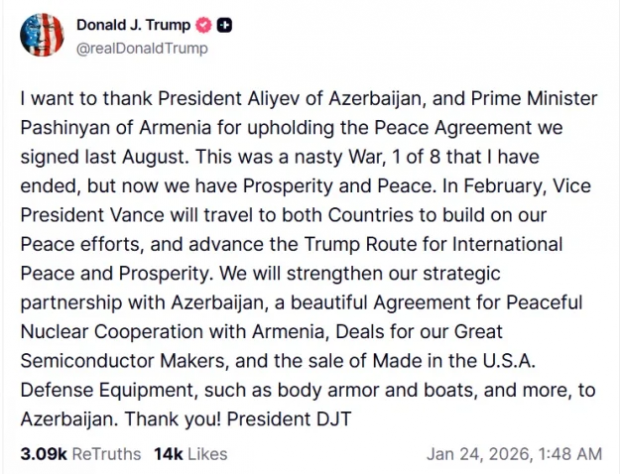View the 14k Likes list
Viewport: 620px width, 474px height.
(x=191, y=454)
